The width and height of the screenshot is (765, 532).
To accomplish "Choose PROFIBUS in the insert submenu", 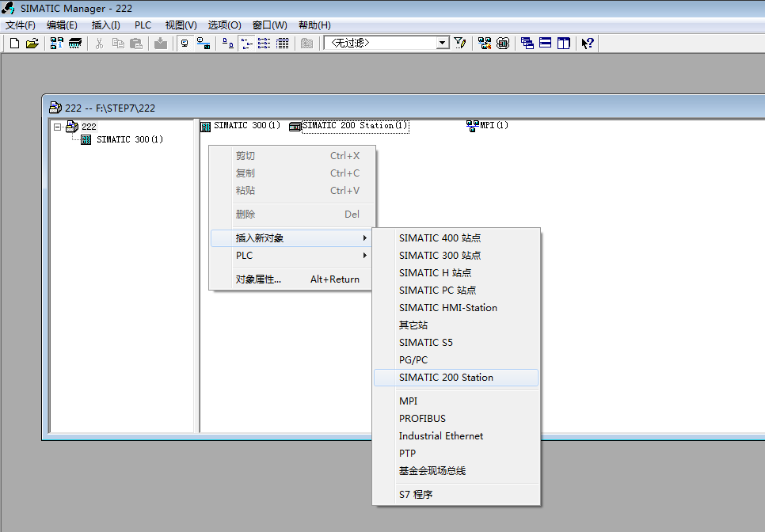I will tap(422, 419).
